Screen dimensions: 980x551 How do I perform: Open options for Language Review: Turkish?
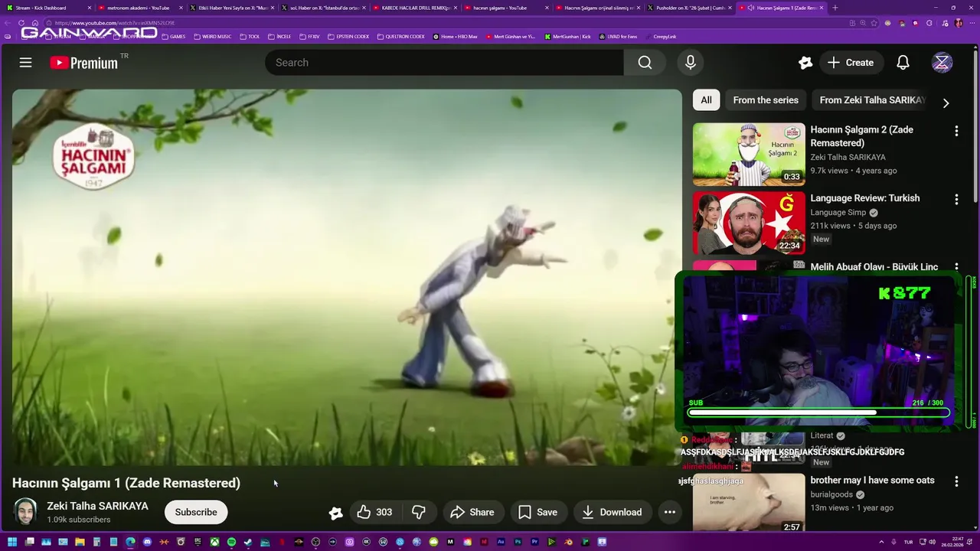pyautogui.click(x=956, y=199)
